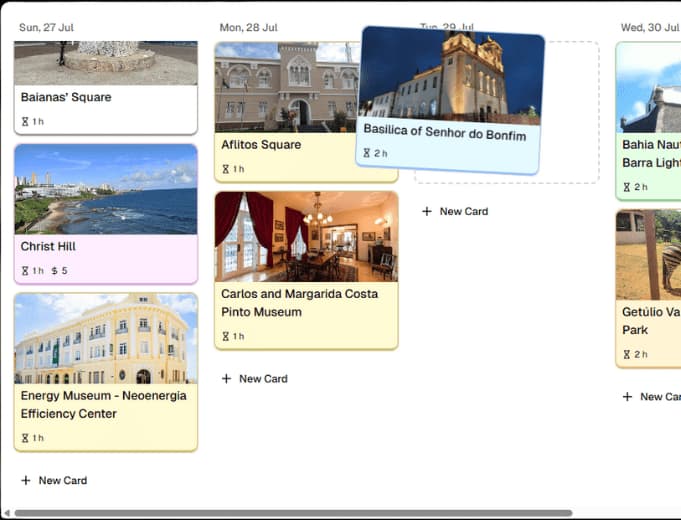Click the plus icon under Sunday's cards
681x520 pixels.
(26, 481)
